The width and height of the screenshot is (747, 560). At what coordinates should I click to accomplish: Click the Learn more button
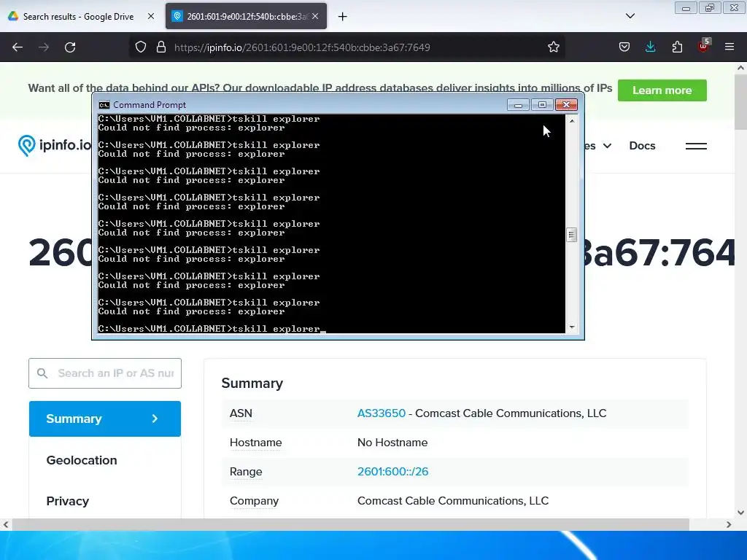click(x=662, y=90)
